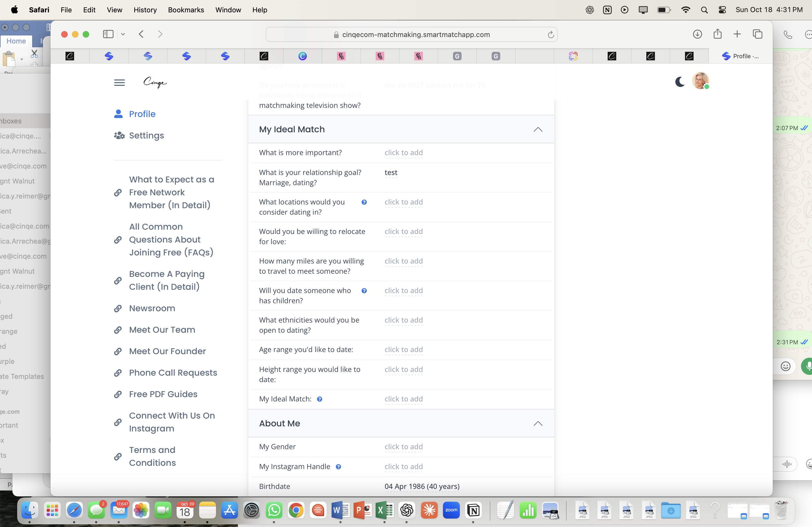Add a value for My Gender
Screen dimensions: 812x527
tap(404, 447)
